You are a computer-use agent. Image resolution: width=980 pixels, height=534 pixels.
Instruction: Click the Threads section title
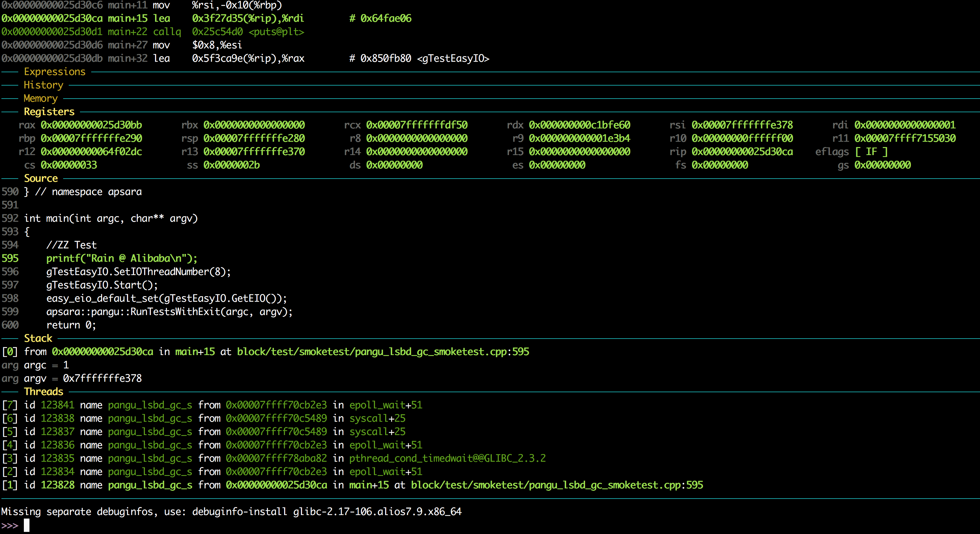pos(43,391)
